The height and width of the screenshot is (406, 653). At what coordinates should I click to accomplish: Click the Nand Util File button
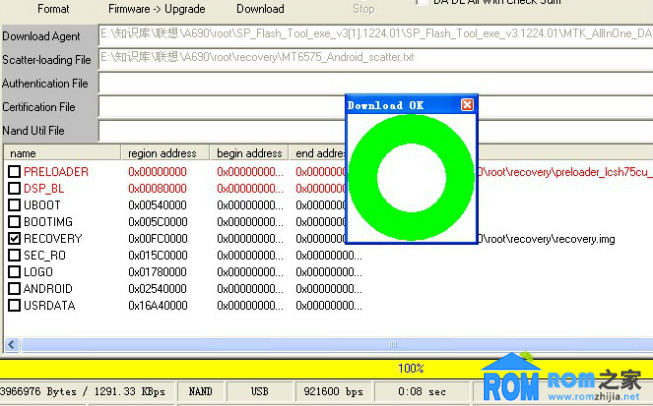point(47,130)
